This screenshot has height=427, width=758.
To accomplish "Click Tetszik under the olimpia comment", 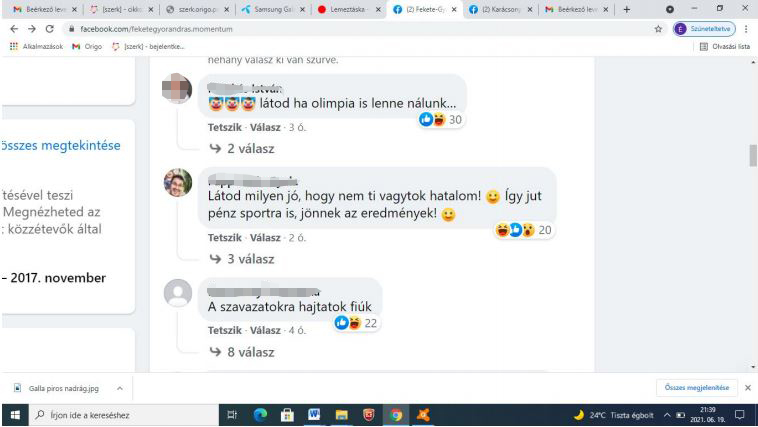I will coord(224,128).
